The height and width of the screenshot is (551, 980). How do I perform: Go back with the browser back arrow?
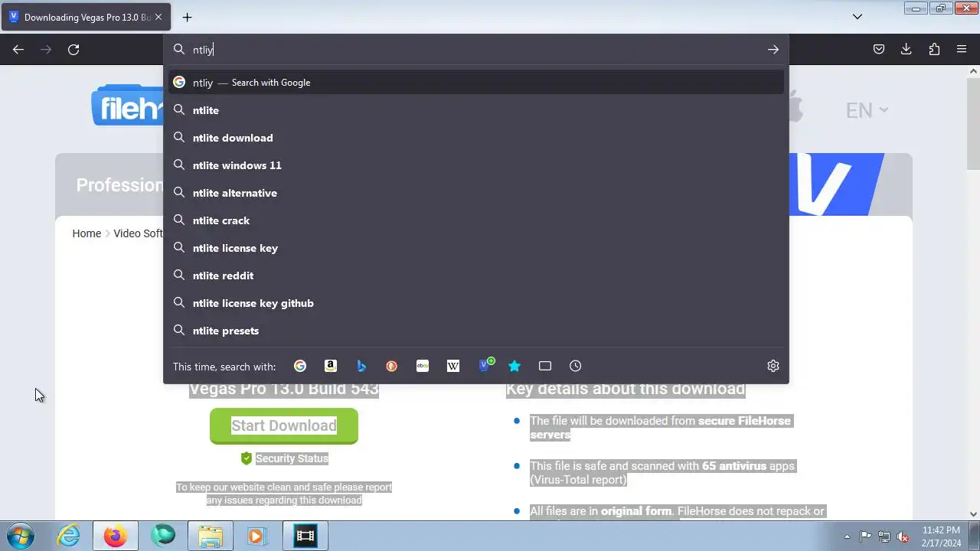(x=18, y=50)
